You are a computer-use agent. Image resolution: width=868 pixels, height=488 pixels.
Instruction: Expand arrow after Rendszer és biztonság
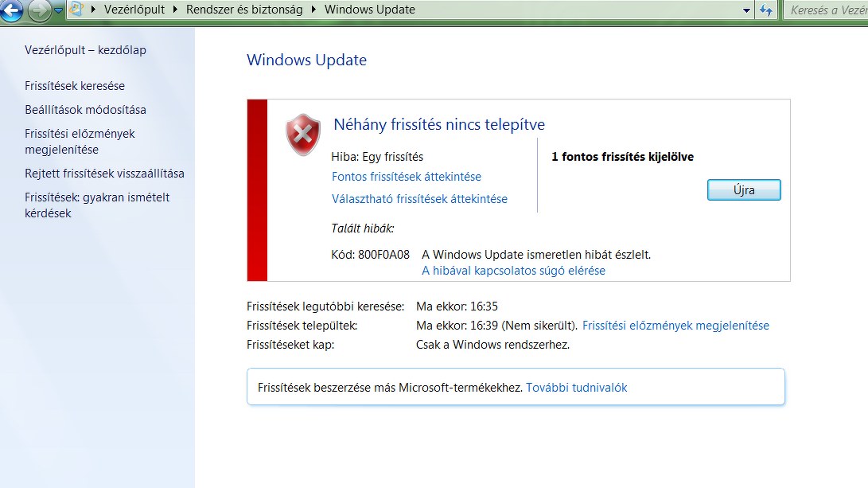(x=314, y=10)
